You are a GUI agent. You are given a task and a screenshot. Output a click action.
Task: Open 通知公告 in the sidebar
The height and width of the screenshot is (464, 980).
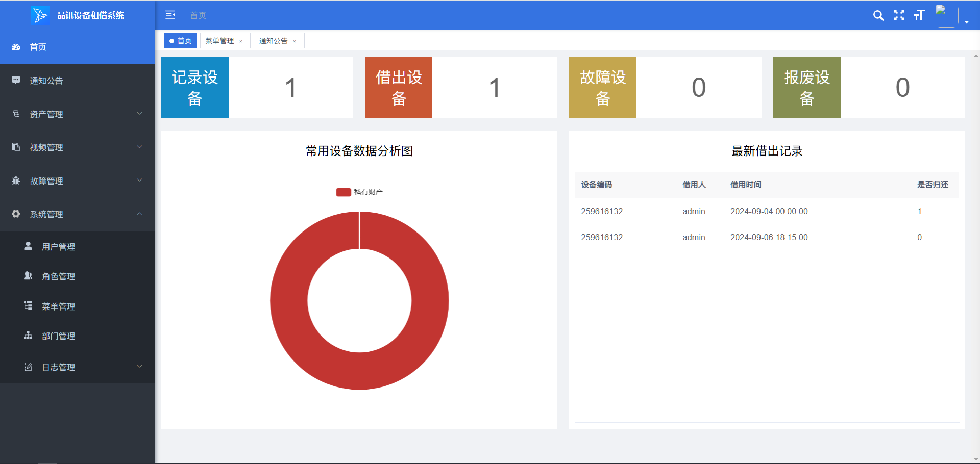tap(78, 81)
